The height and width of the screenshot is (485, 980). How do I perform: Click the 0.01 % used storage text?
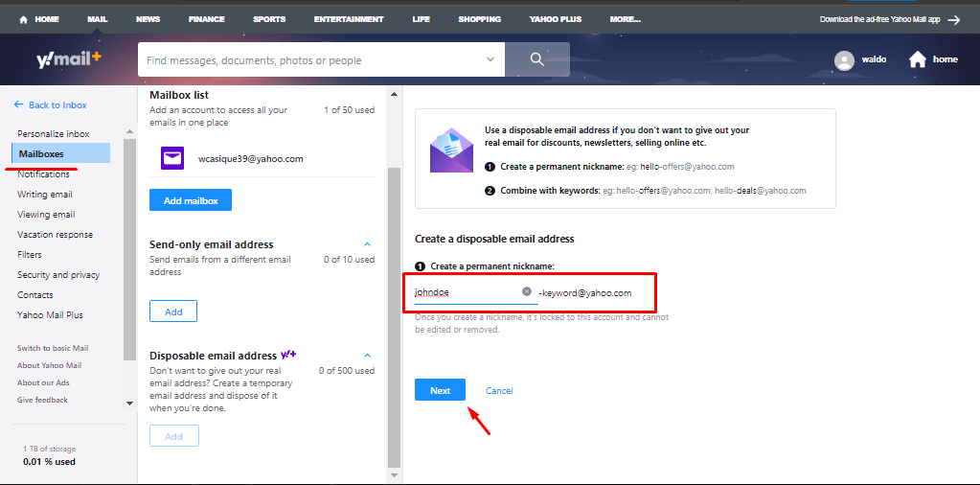click(x=50, y=462)
